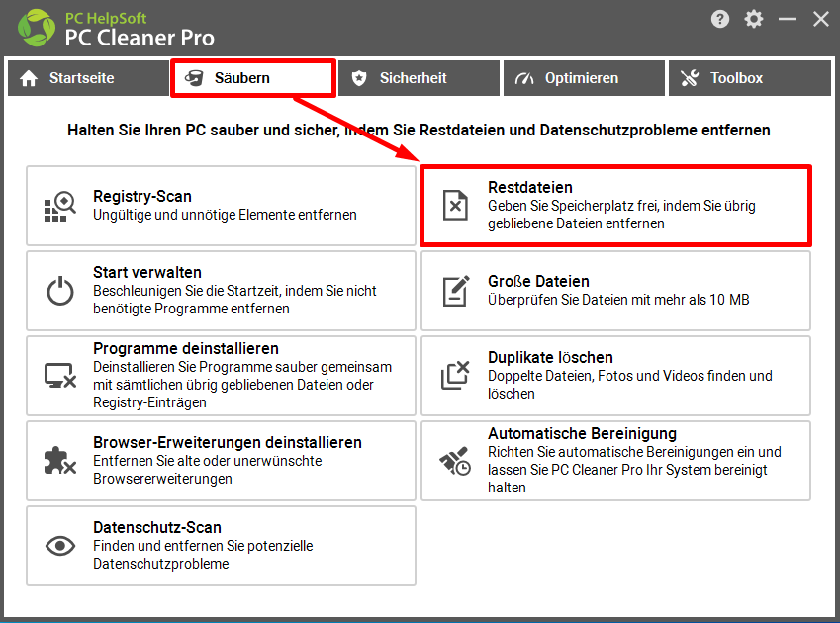Start the Registry-Scan
The width and height of the screenshot is (840, 623).
[x=222, y=206]
